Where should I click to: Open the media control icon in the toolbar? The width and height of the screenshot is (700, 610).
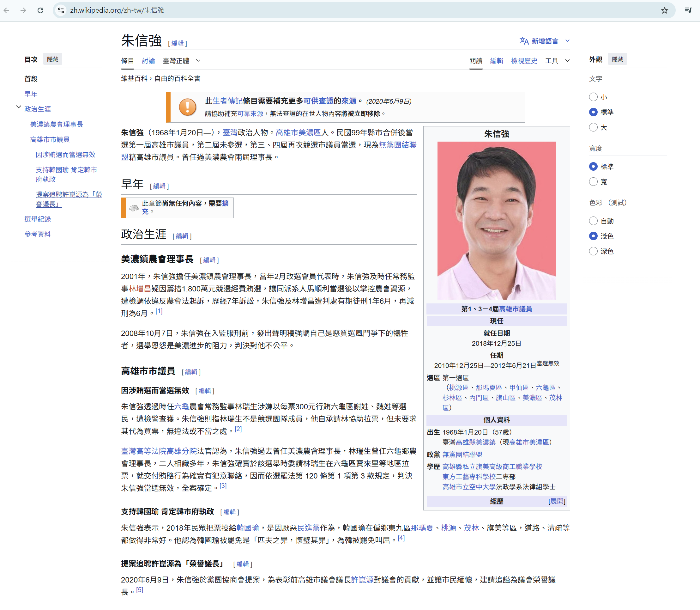(x=688, y=10)
